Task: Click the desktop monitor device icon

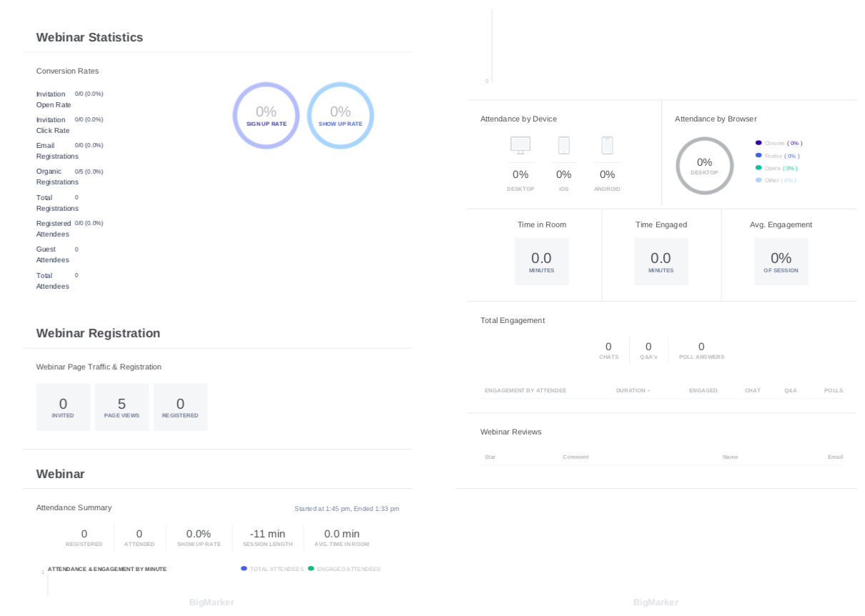Action: [x=520, y=145]
